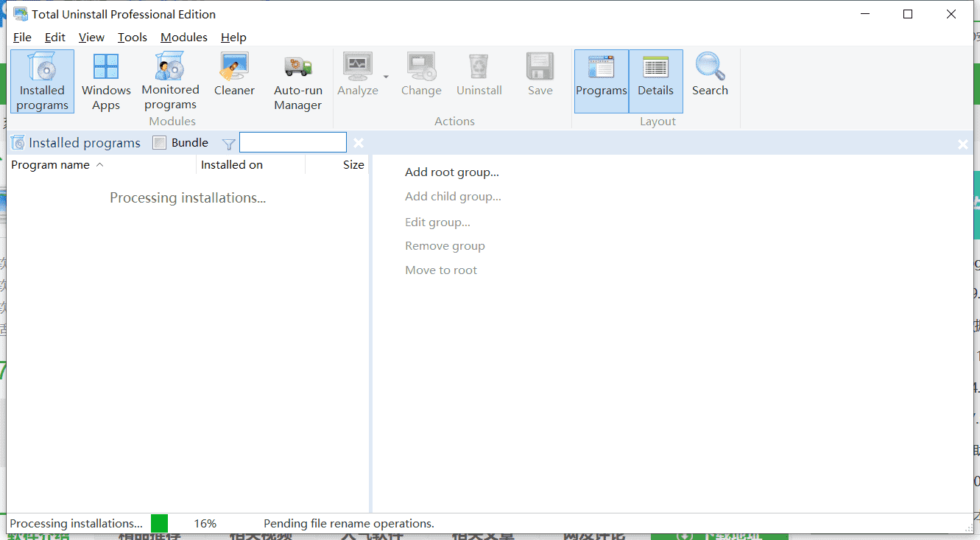980x540 pixels.
Task: Minimize the Total Uninstall window
Action: pos(866,14)
